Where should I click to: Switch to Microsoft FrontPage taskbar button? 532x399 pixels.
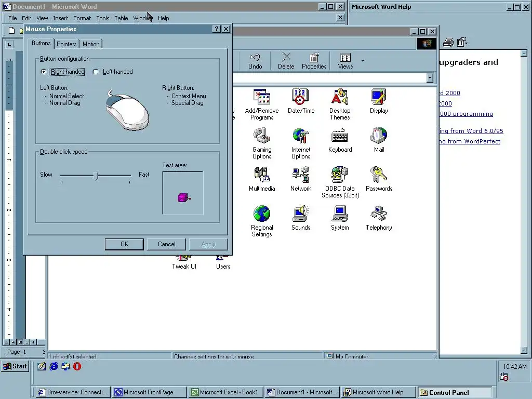coord(149,392)
